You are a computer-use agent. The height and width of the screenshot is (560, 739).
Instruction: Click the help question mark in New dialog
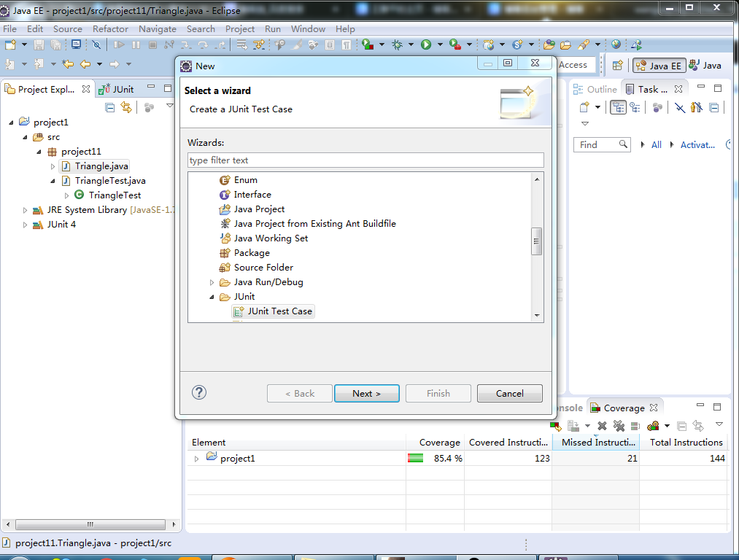coord(199,392)
